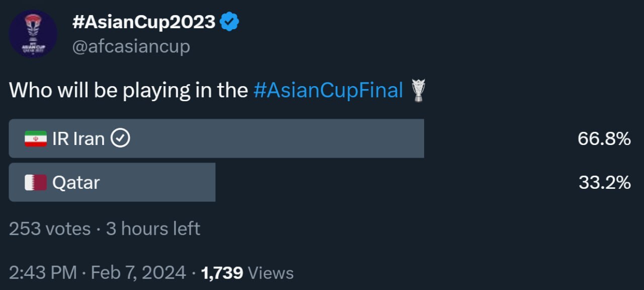Click the checkmark beside IR Iran
The width and height of the screenshot is (644, 290).
pos(120,138)
